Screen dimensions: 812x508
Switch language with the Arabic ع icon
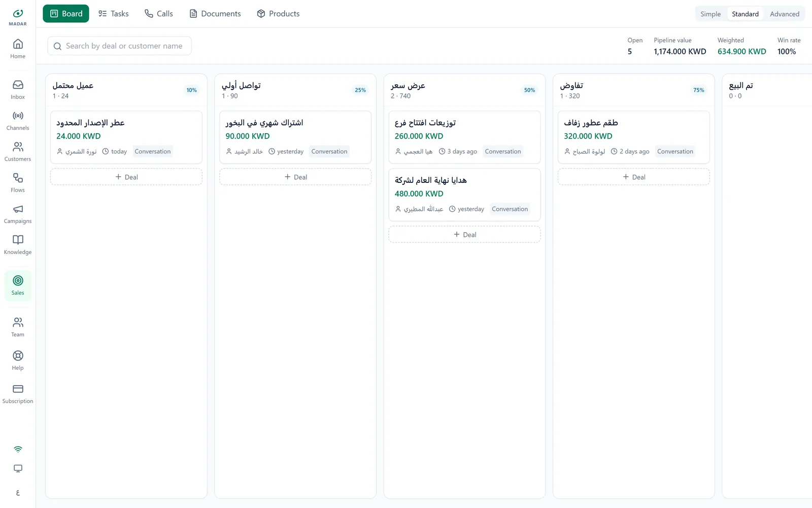point(18,493)
